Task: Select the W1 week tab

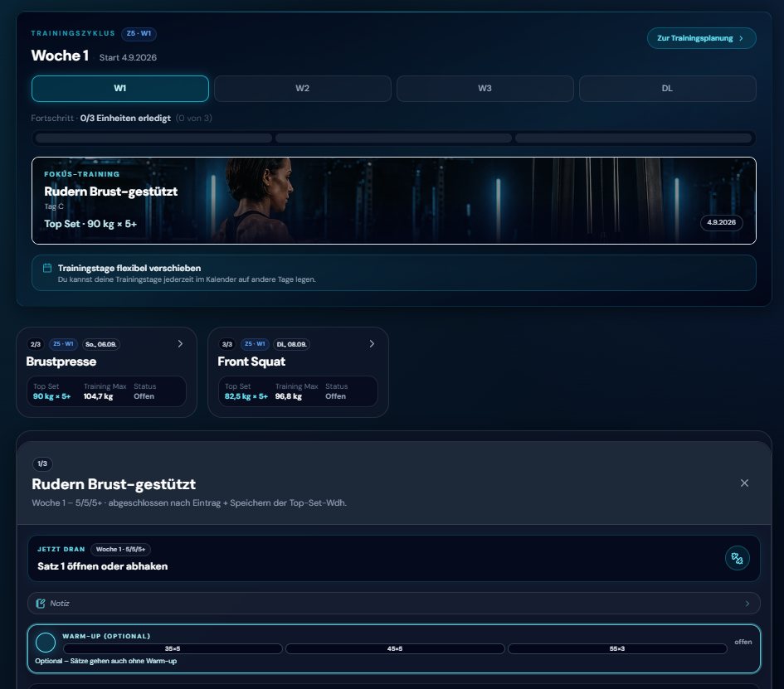Action: (120, 89)
